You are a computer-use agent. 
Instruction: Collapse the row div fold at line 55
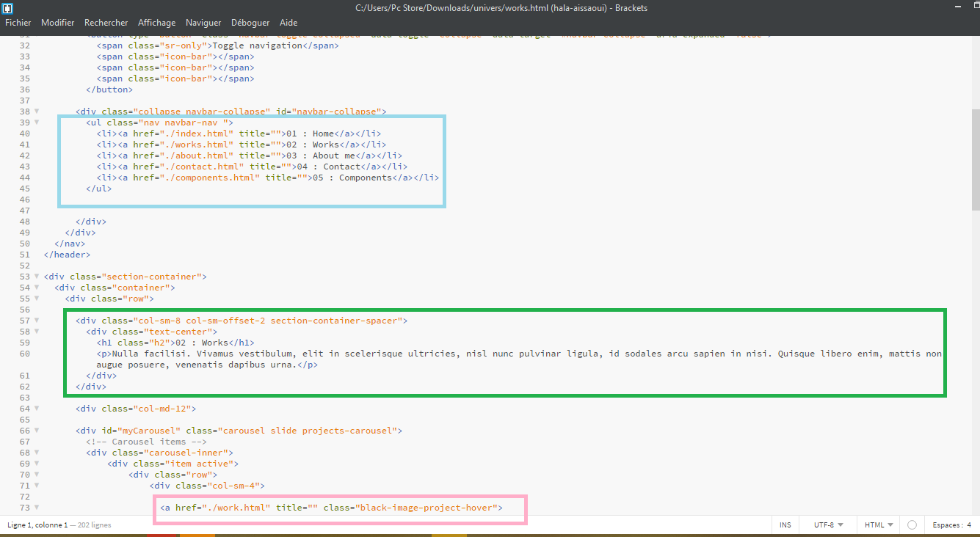click(x=36, y=299)
